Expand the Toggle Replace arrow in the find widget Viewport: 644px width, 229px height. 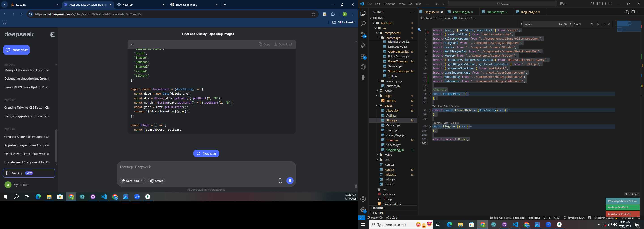pos(521,24)
